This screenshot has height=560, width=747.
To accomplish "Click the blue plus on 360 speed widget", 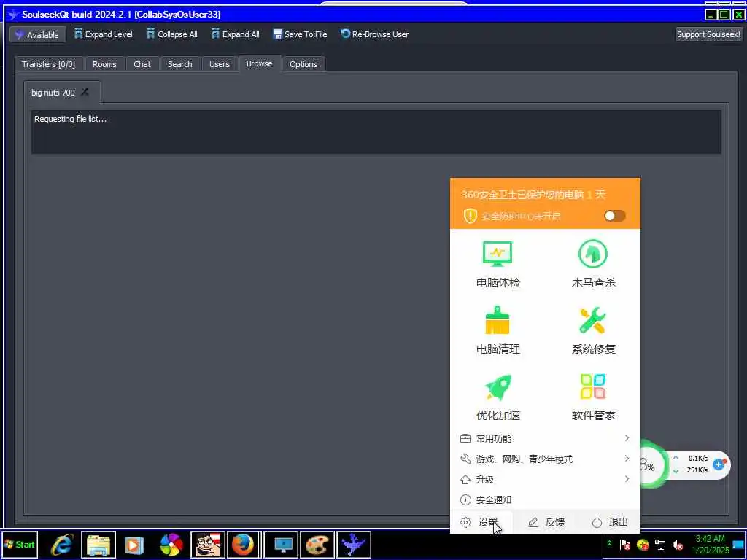I will click(719, 464).
